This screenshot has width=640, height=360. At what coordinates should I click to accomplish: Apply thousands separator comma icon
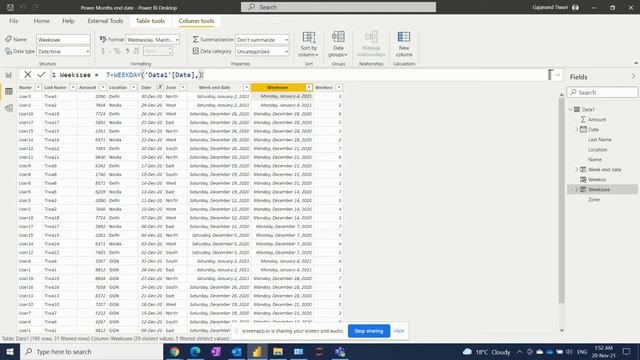127,51
